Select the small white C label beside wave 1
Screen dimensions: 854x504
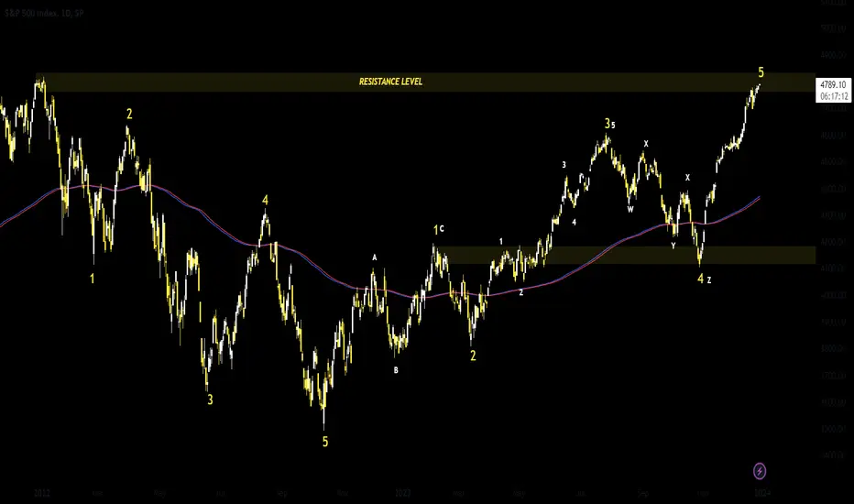tap(442, 229)
